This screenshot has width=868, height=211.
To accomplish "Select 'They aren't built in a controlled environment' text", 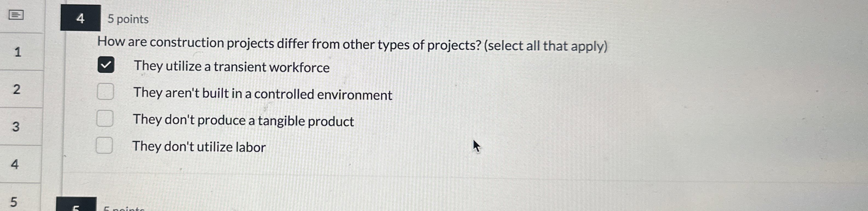I will click(262, 94).
